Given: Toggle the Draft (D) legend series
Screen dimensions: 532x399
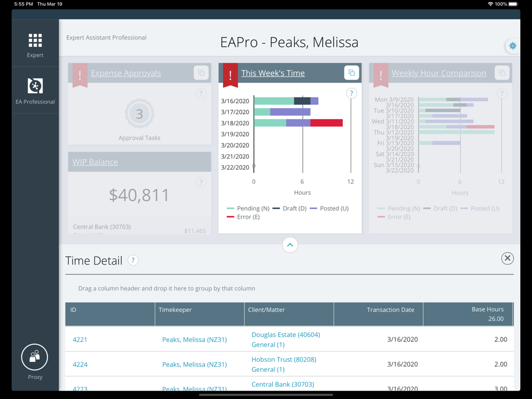Looking at the screenshot, I should click(x=290, y=209).
